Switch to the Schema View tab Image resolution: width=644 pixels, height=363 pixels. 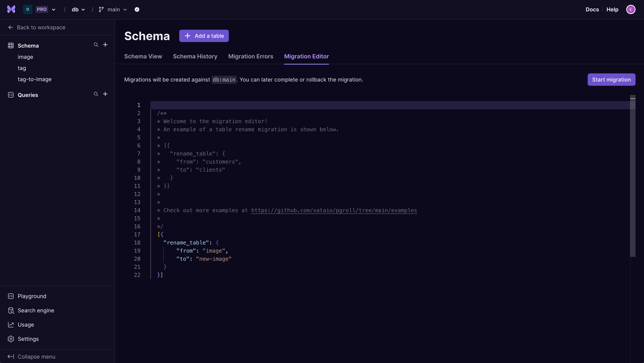(143, 56)
